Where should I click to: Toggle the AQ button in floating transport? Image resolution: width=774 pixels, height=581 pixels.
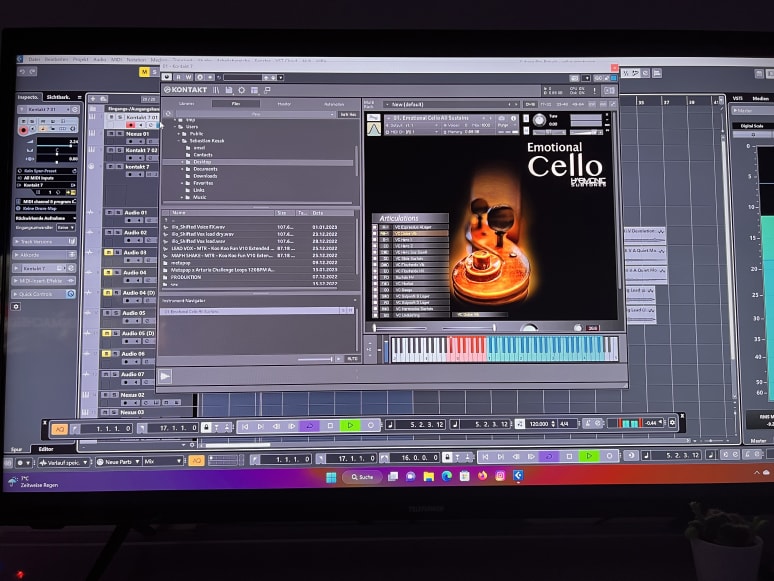(60, 429)
